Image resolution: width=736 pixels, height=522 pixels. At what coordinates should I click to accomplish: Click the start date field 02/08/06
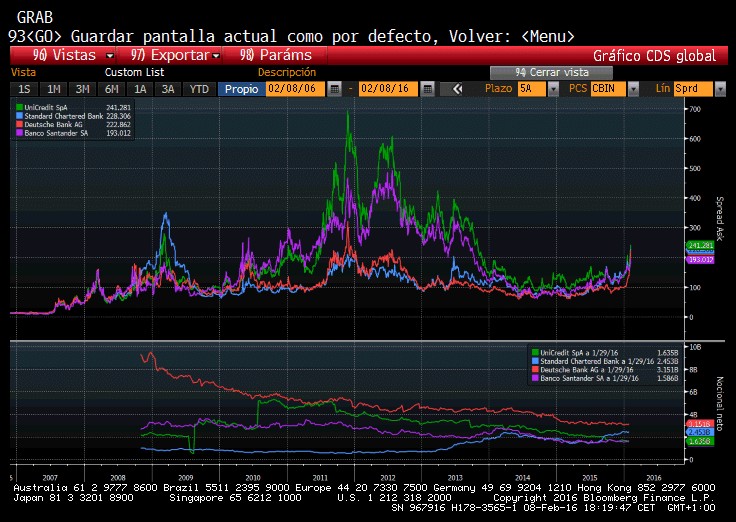(x=295, y=89)
